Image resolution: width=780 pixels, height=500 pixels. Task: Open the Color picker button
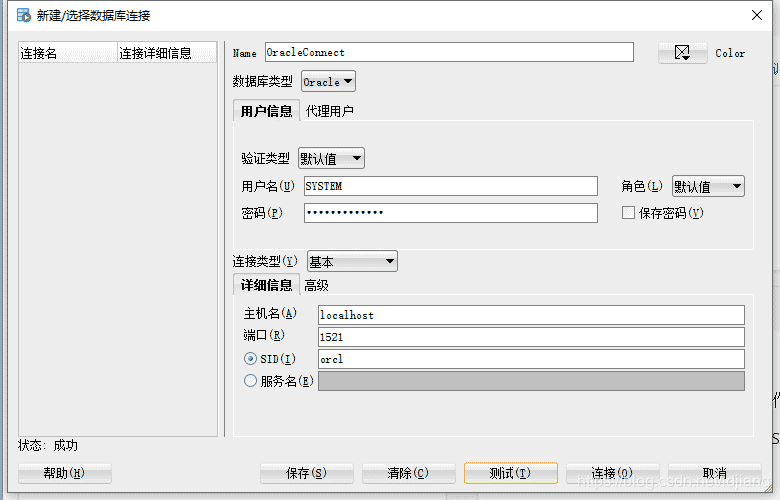(682, 53)
